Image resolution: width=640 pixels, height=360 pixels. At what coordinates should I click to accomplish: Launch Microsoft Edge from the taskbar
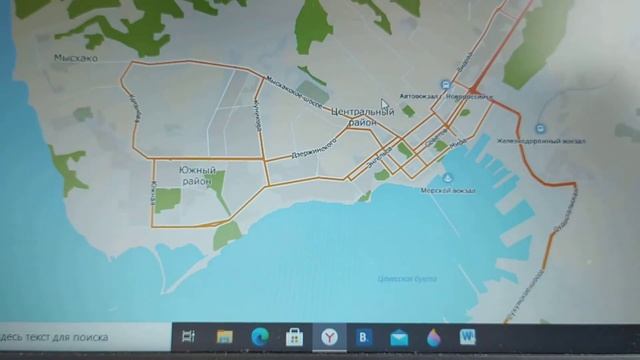coord(260,337)
